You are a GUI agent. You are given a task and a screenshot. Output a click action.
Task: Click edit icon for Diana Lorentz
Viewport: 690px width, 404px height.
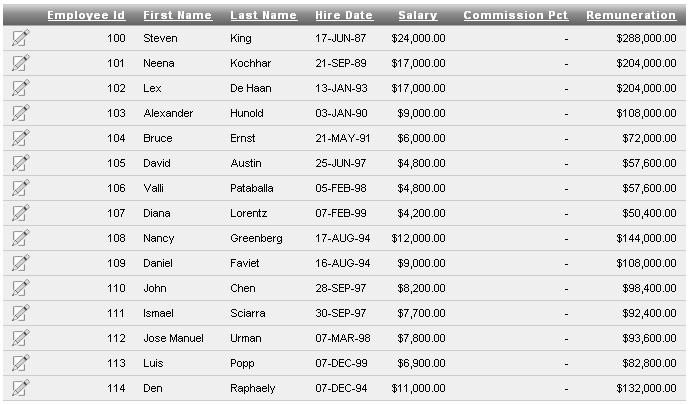tap(21, 213)
